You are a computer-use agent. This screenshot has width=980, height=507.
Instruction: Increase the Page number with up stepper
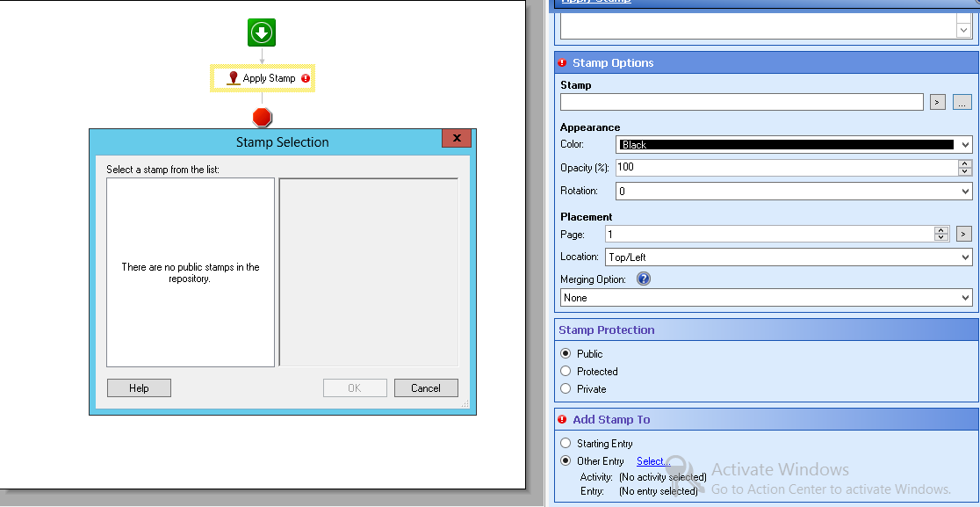941,230
